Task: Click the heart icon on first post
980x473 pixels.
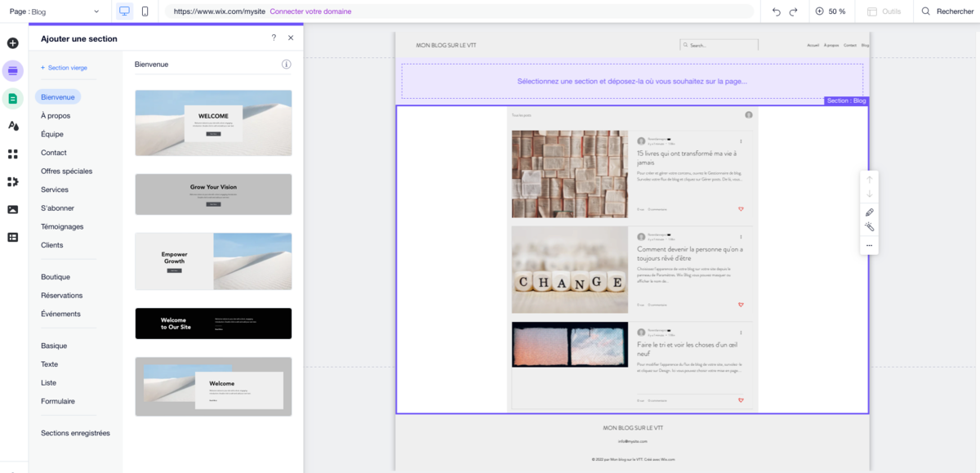Action: click(741, 209)
